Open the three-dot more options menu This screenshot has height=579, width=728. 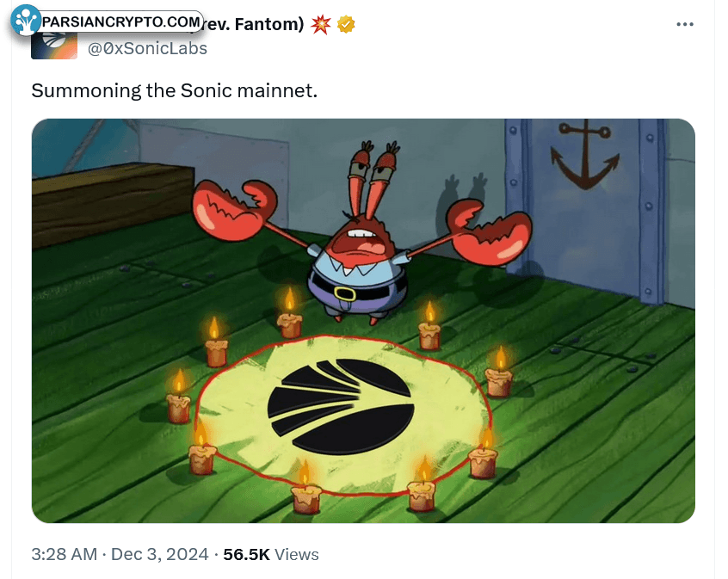click(685, 24)
